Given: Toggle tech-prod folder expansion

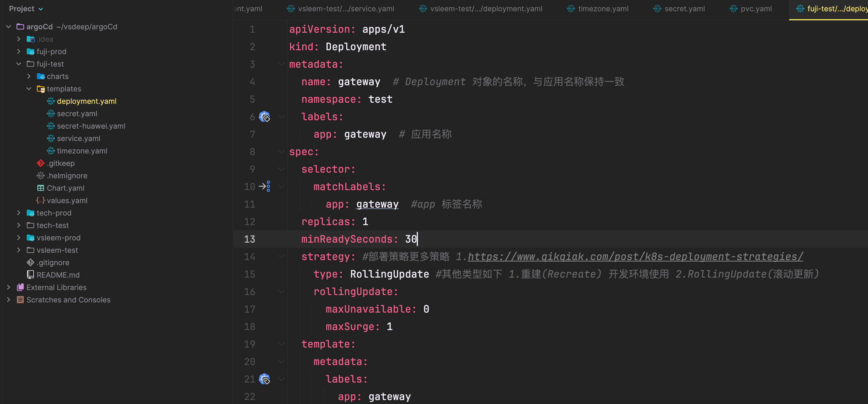Looking at the screenshot, I should pyautogui.click(x=19, y=212).
